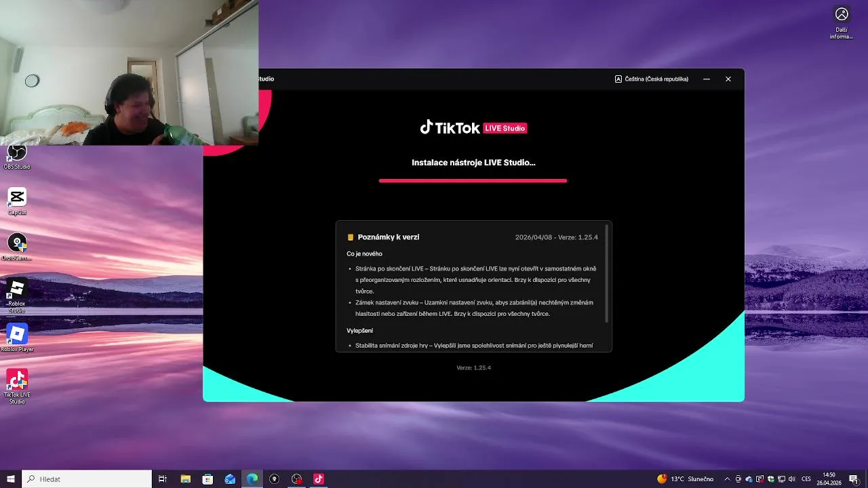The width and height of the screenshot is (868, 488).
Task: Minimize the TikTok LIVE Studio installer
Action: coord(707,79)
